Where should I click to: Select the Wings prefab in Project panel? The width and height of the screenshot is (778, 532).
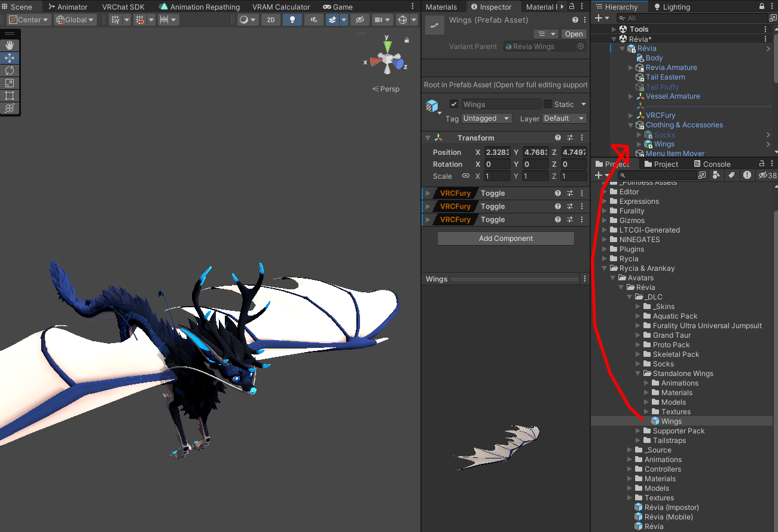(672, 421)
